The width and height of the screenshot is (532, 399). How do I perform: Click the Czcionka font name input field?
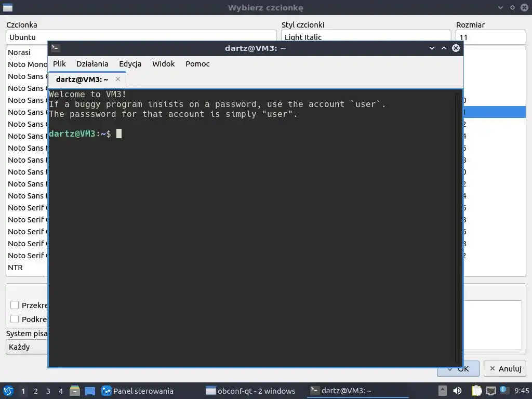(x=141, y=37)
